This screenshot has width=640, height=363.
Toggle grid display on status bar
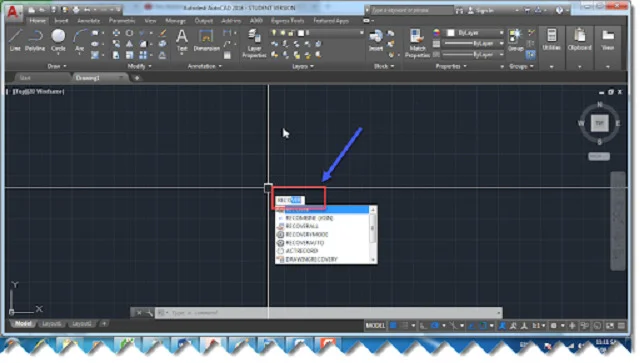[393, 325]
